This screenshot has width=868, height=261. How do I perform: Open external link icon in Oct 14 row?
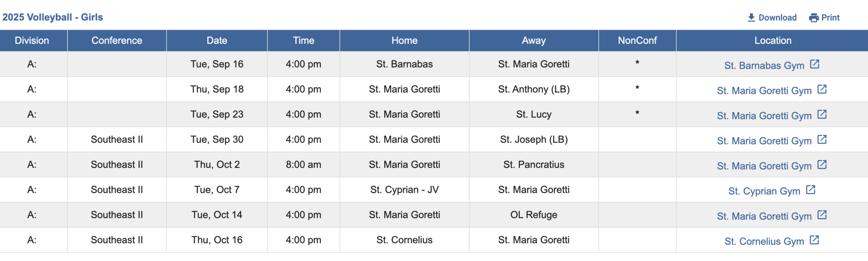[822, 215]
